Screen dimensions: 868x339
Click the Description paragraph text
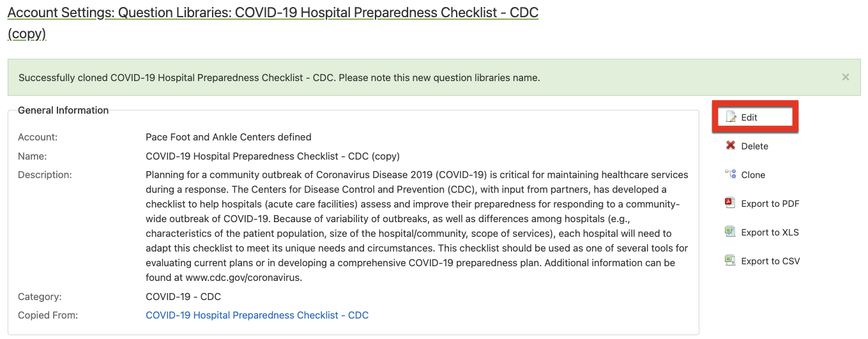(x=417, y=226)
